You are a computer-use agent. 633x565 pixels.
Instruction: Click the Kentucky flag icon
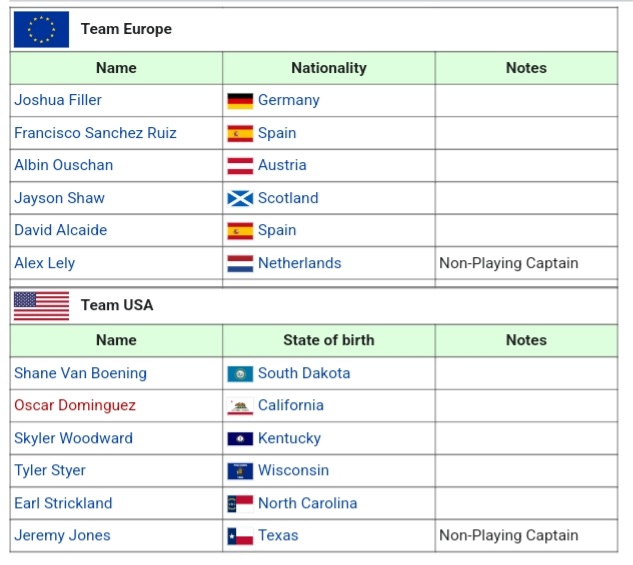240,439
